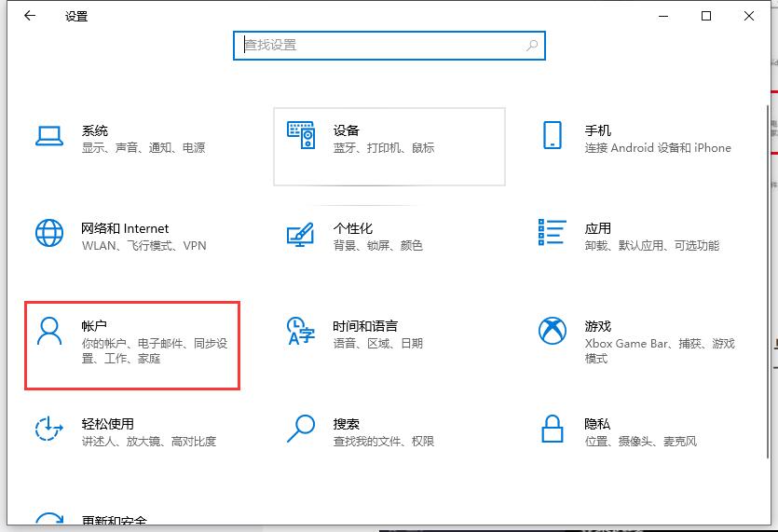Open the Apps list icon
Image resolution: width=778 pixels, height=532 pixels.
[553, 232]
